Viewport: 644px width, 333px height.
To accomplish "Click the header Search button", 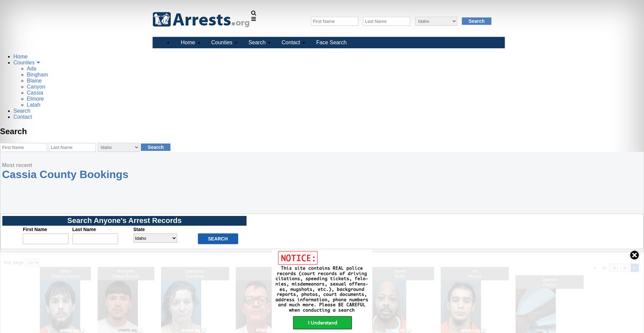I will tap(477, 21).
